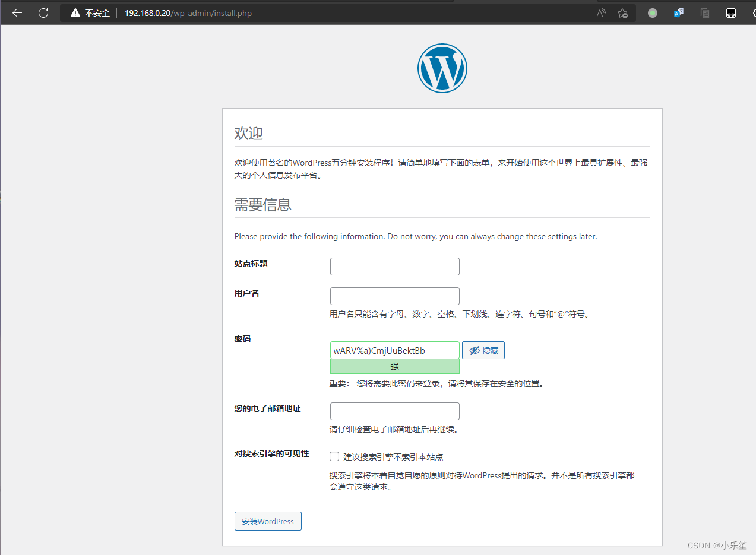
Task: Open the blue translate extension icon
Action: tap(678, 13)
